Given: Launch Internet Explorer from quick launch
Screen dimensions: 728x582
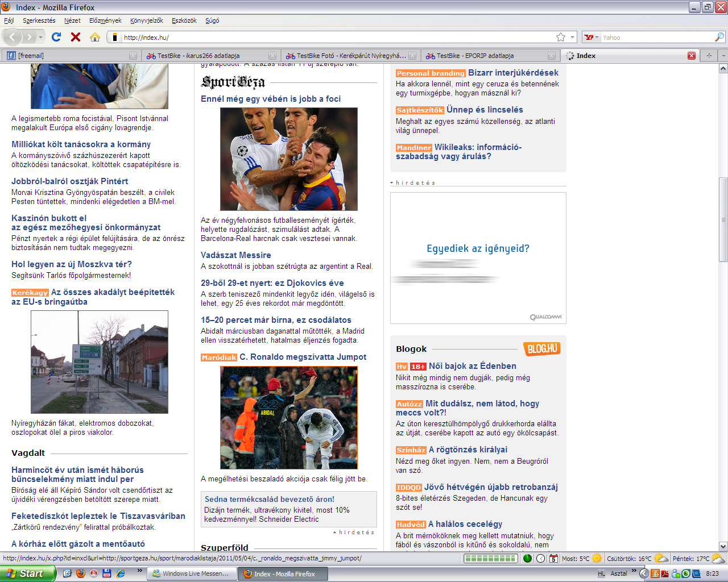Looking at the screenshot, I should pos(121,573).
